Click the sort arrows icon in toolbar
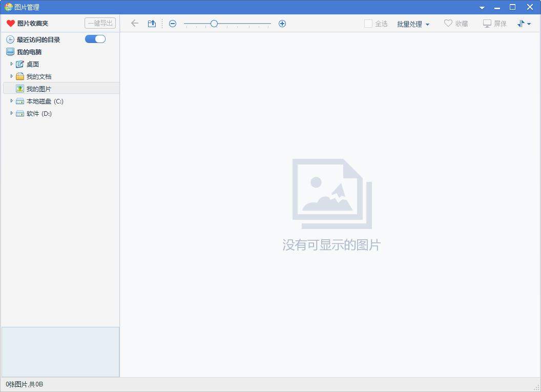The image size is (541, 392). tap(522, 23)
